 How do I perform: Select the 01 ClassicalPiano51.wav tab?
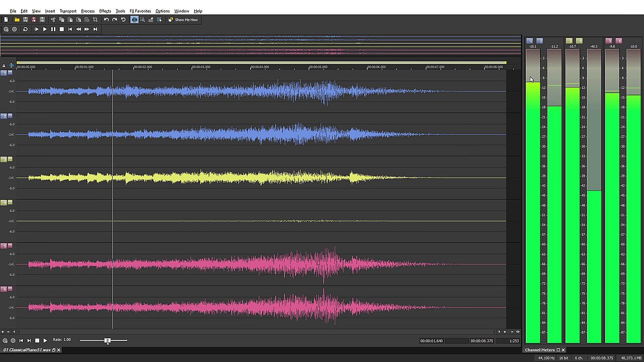pos(27,350)
